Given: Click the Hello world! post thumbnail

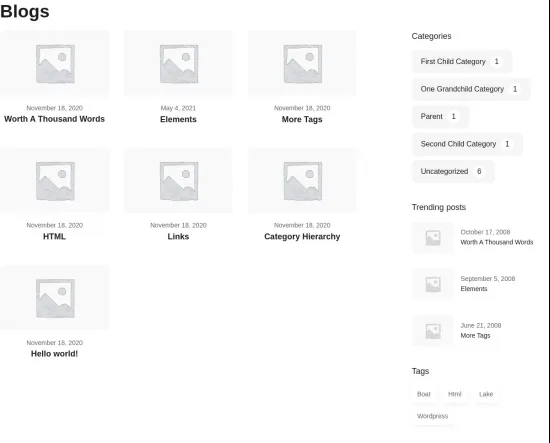Looking at the screenshot, I should 54,298.
